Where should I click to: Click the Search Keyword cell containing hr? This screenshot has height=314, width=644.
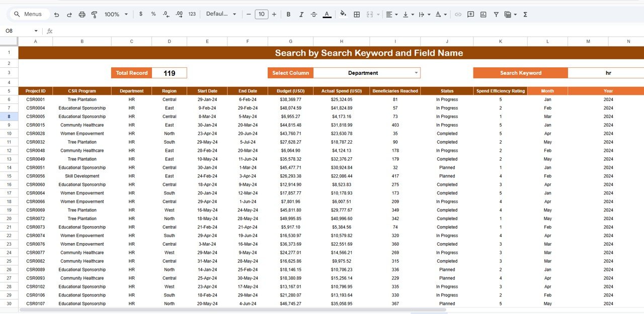(608, 73)
